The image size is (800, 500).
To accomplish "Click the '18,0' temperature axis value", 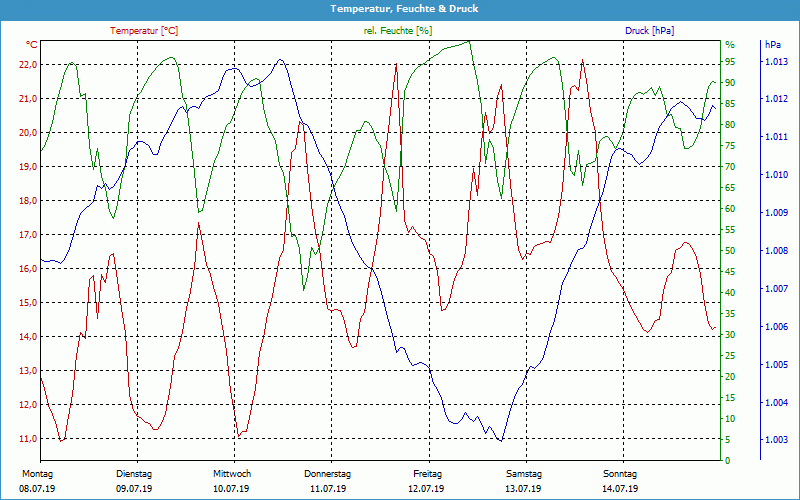I will (28, 201).
